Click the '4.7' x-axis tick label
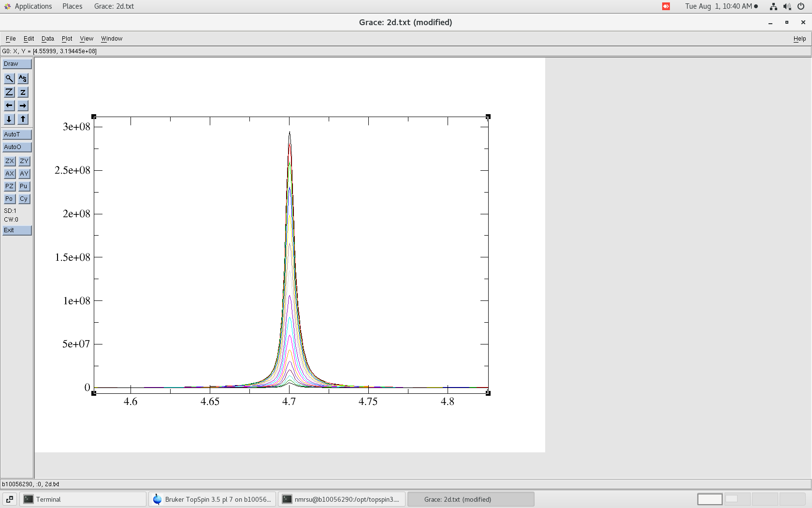812x508 pixels. point(289,402)
